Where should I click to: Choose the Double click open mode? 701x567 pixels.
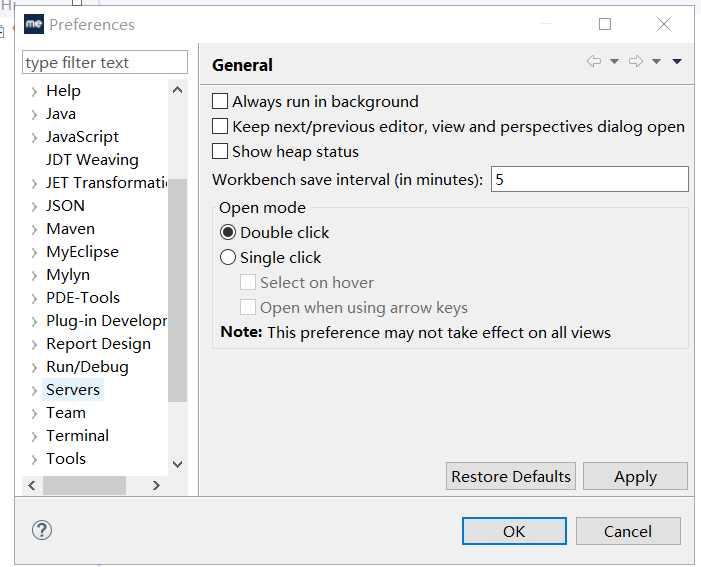coord(228,233)
